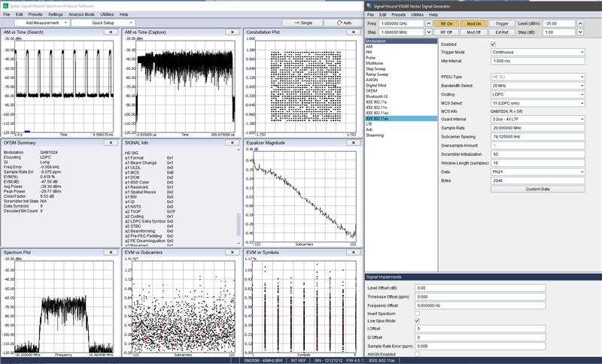The width and height of the screenshot is (602, 364).
Task: Lower output level with Step (dB) down arrow
Action: [x=580, y=32]
